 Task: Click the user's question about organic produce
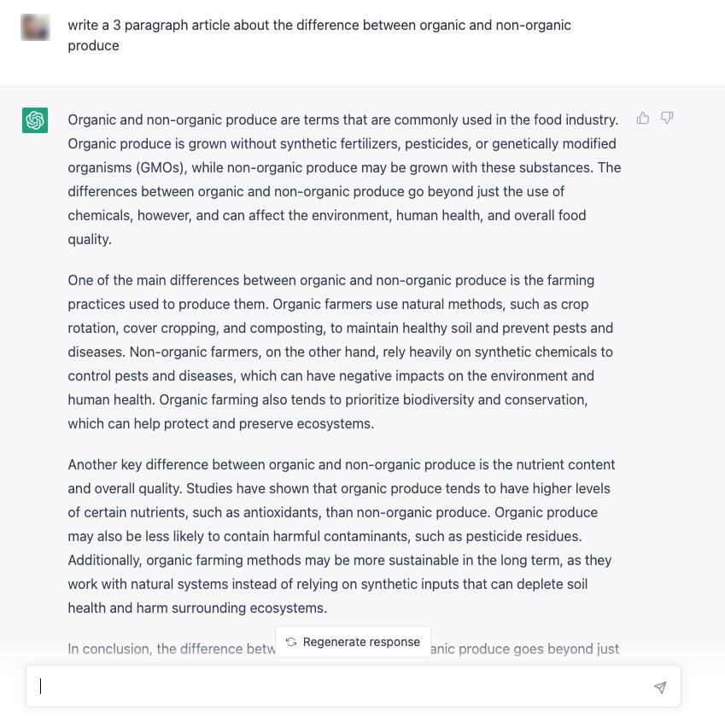pyautogui.click(x=320, y=35)
